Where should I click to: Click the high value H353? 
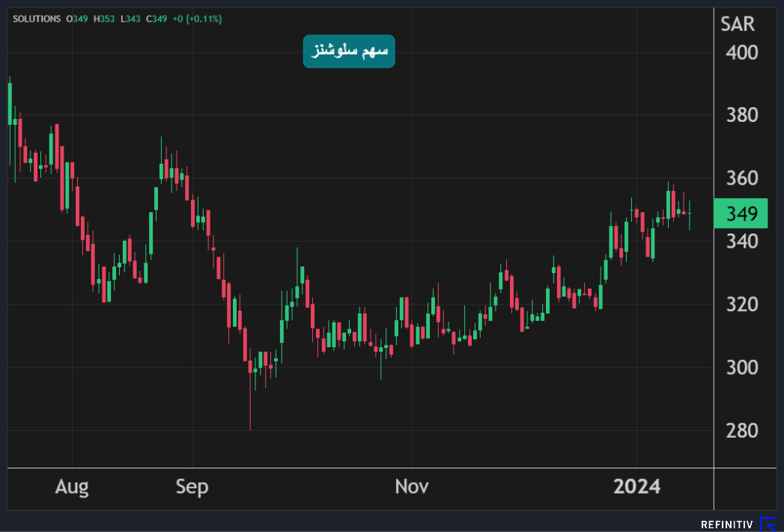pos(105,19)
